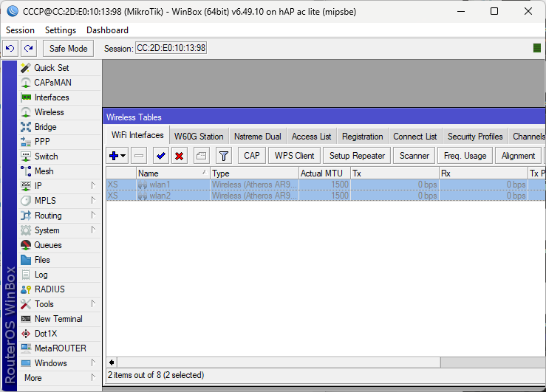Screen dimensions: 546x392
Task: Click the '2 items out of 8' status text
Action: tap(156, 375)
